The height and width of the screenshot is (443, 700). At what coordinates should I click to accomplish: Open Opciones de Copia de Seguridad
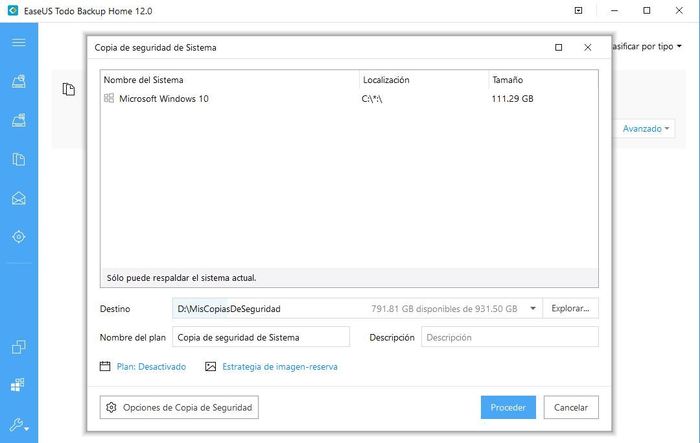pyautogui.click(x=179, y=407)
